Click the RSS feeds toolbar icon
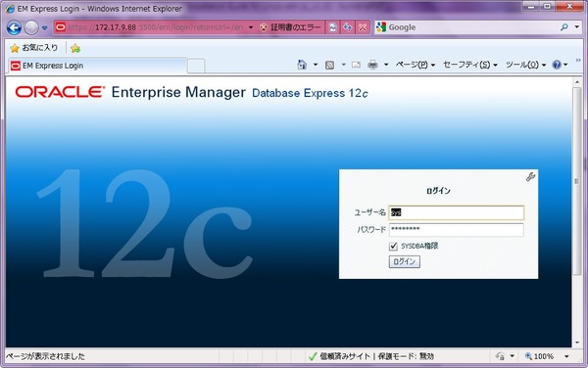 [x=329, y=65]
